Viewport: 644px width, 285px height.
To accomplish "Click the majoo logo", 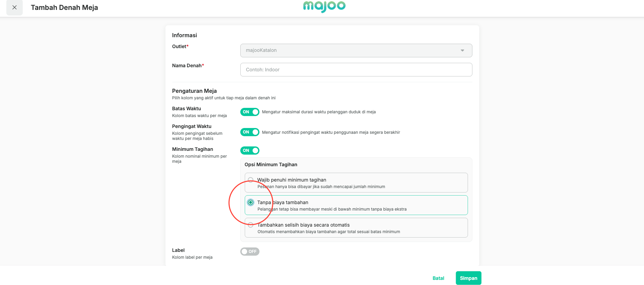I will (324, 6).
